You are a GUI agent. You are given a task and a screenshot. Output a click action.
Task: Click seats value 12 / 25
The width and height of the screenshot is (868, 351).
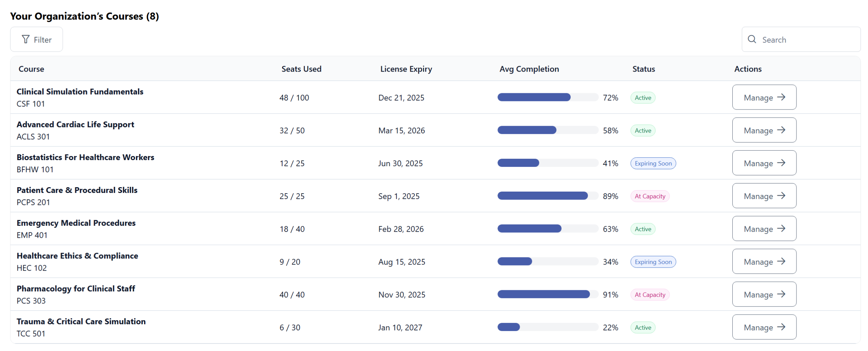tap(292, 163)
